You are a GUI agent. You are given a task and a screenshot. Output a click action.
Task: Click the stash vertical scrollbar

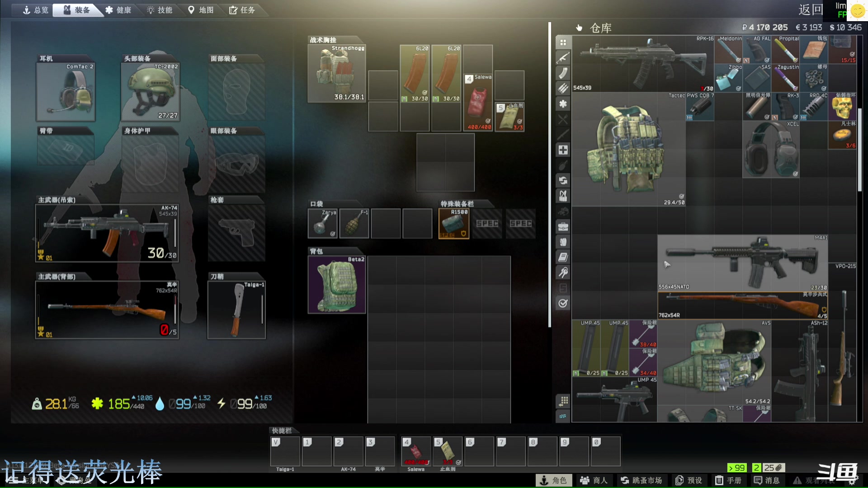[x=860, y=150]
